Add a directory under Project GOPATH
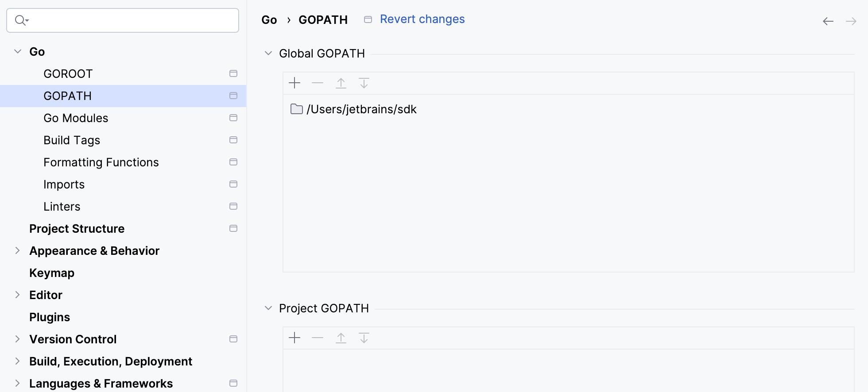 coord(294,338)
